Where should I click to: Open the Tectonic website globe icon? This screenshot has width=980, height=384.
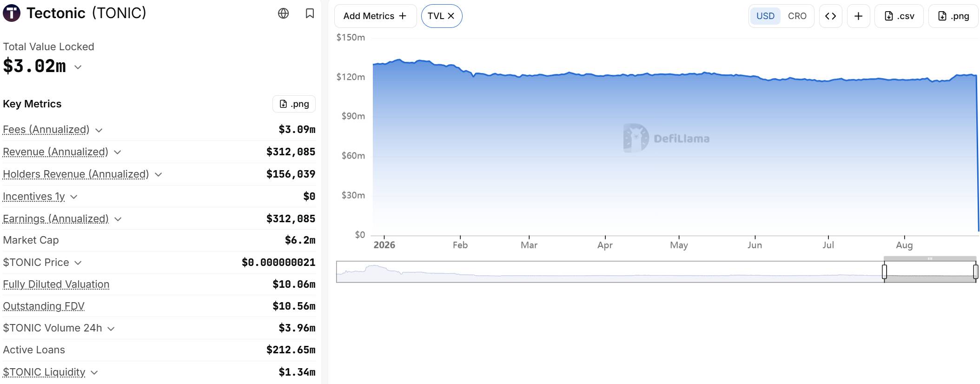[283, 13]
